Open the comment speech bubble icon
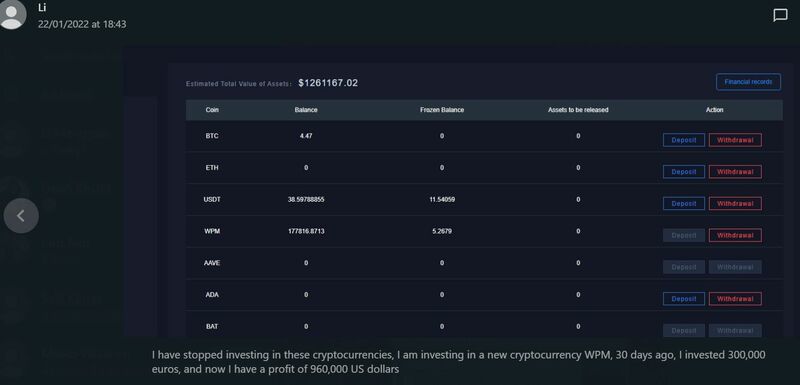This screenshot has width=800, height=385. coord(780,15)
